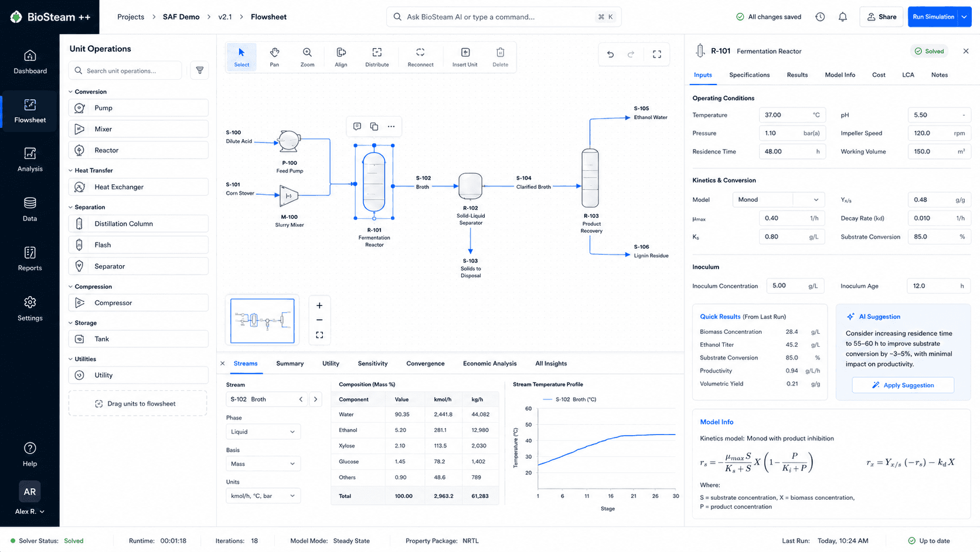
Task: Open Run Simulation dropdown arrow
Action: [x=964, y=17]
